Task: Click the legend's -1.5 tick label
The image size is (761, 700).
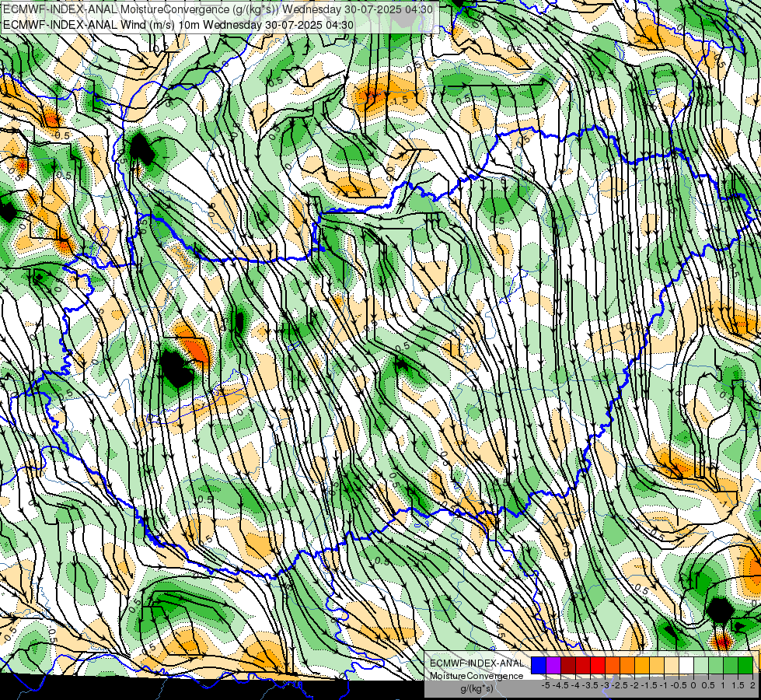Action: click(x=649, y=685)
